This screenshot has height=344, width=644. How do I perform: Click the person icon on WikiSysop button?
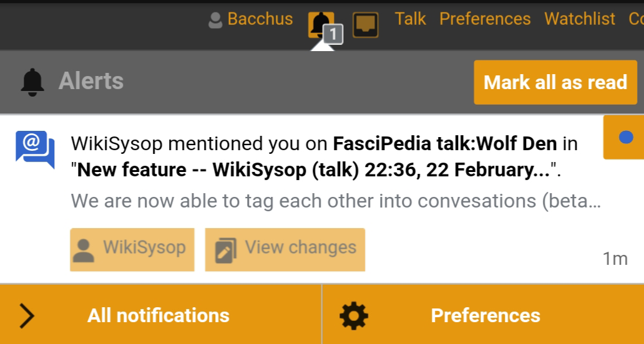click(84, 249)
